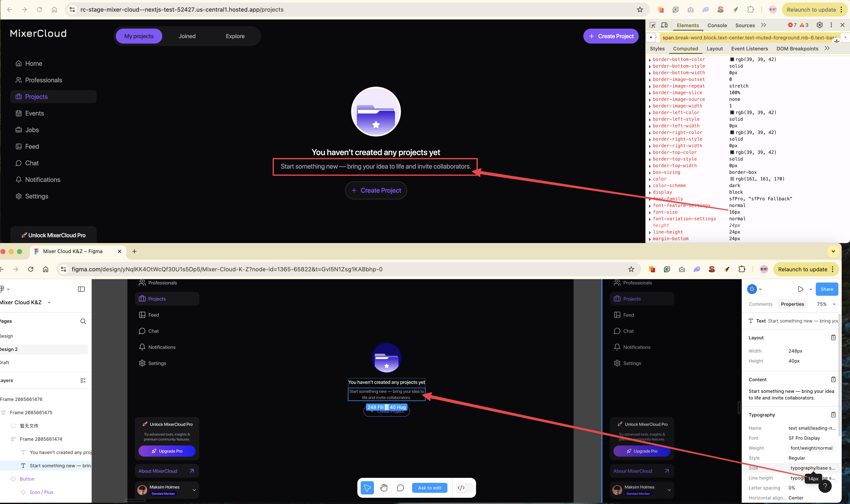Image resolution: width=850 pixels, height=504 pixels.
Task: Expand the Mixer Cloud K&Z file menu
Action: (49, 302)
